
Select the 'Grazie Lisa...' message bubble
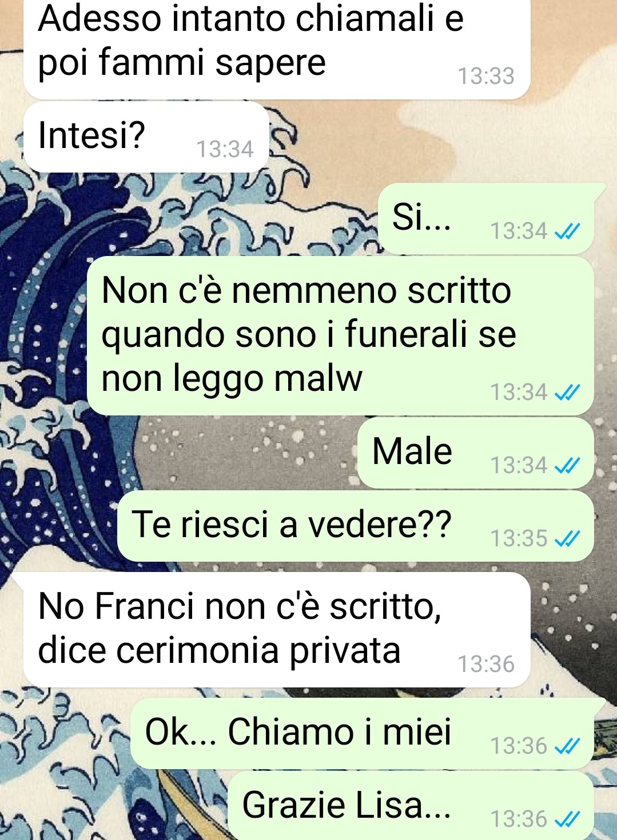pos(411,806)
